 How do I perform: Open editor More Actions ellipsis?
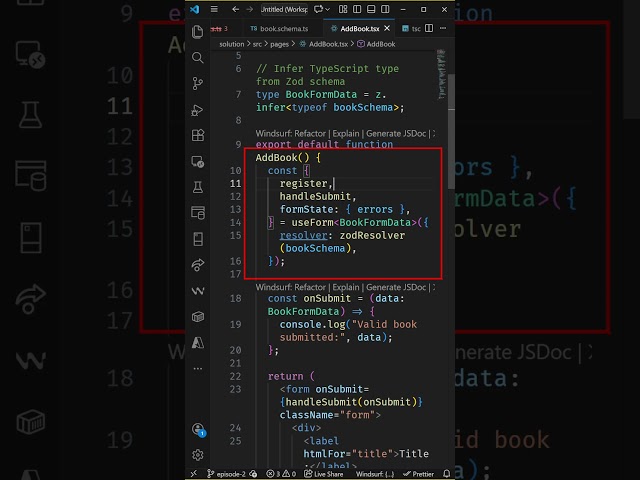(x=443, y=28)
